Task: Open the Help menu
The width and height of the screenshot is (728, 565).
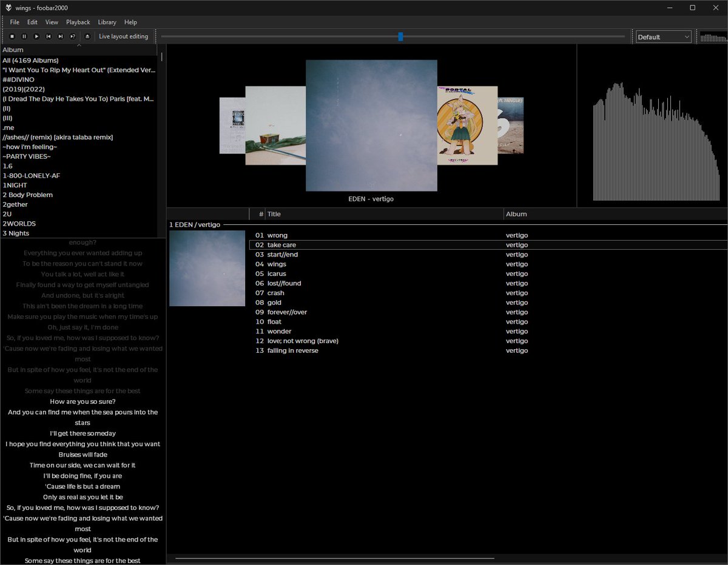Action: pyautogui.click(x=130, y=22)
